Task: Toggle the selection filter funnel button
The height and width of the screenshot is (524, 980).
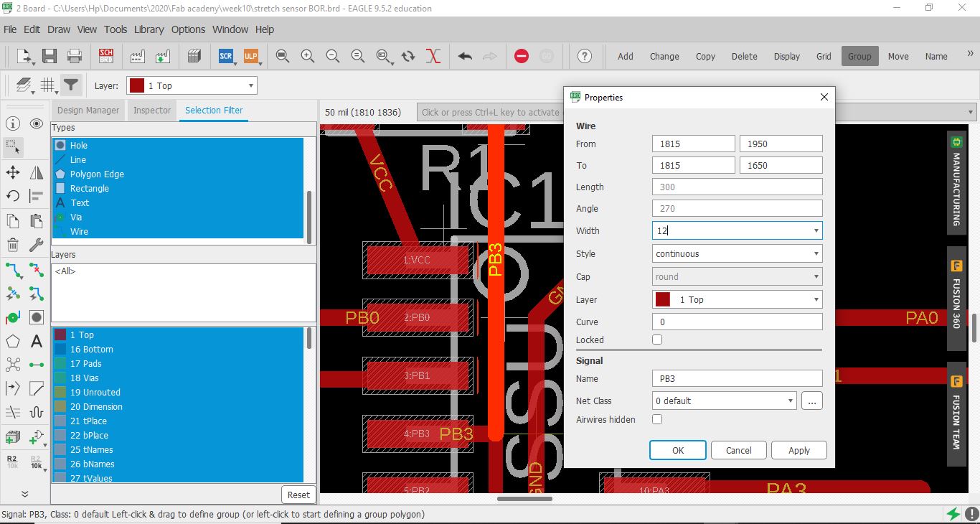Action: pyautogui.click(x=70, y=85)
